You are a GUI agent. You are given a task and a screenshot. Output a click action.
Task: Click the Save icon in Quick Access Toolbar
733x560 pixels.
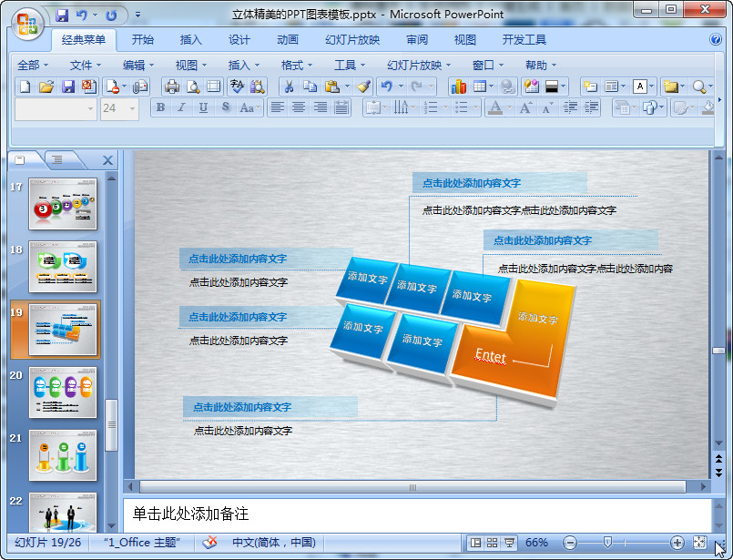click(x=62, y=15)
